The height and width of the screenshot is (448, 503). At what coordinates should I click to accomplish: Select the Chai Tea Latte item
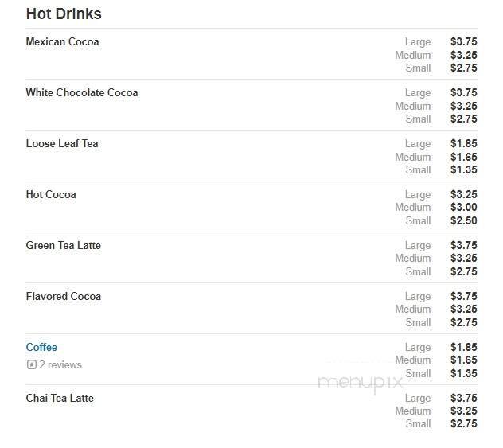(60, 398)
